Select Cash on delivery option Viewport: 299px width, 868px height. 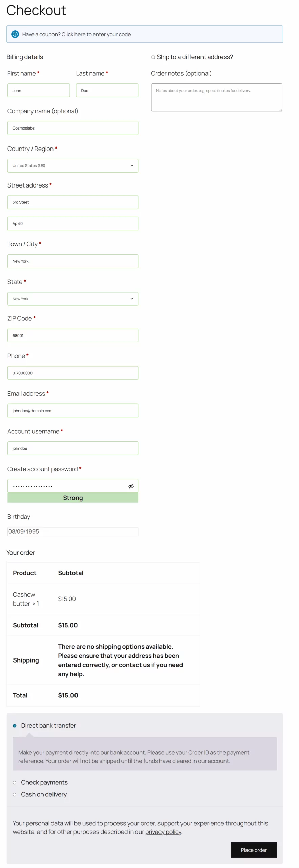15,795
